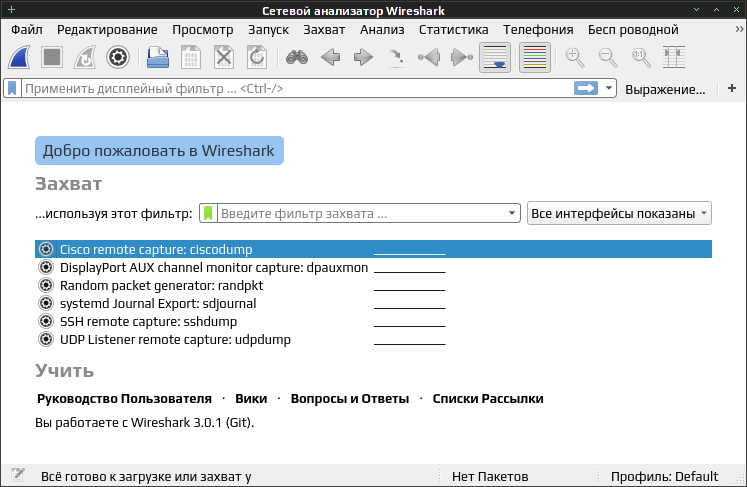Click into the display filter field

[x=297, y=89]
